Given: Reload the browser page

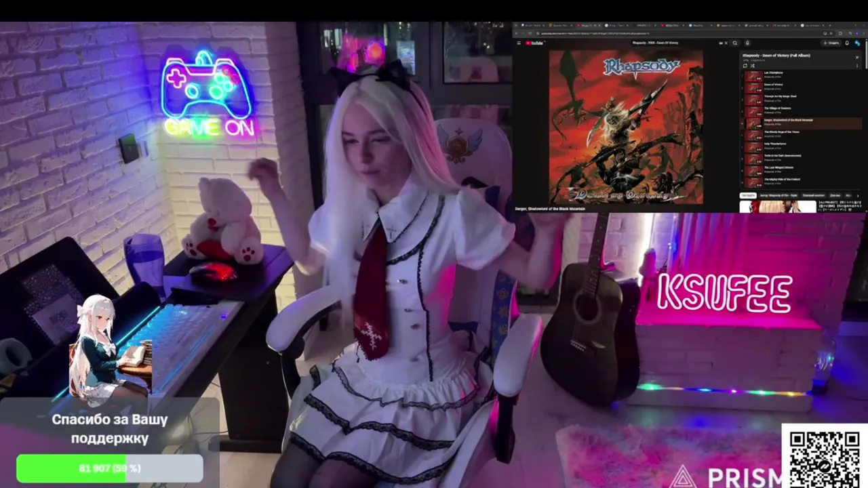Looking at the screenshot, I should pyautogui.click(x=528, y=33).
